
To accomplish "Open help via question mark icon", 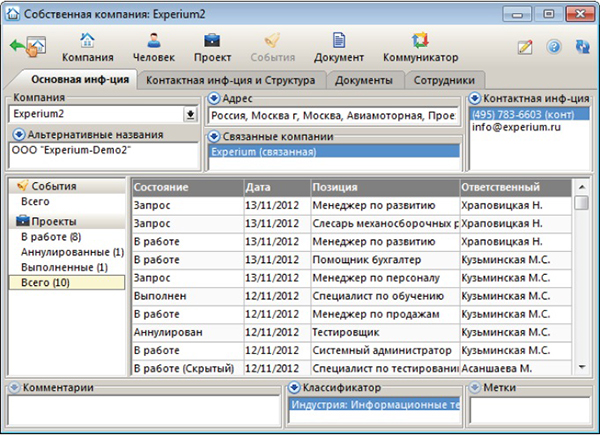I will pyautogui.click(x=554, y=47).
